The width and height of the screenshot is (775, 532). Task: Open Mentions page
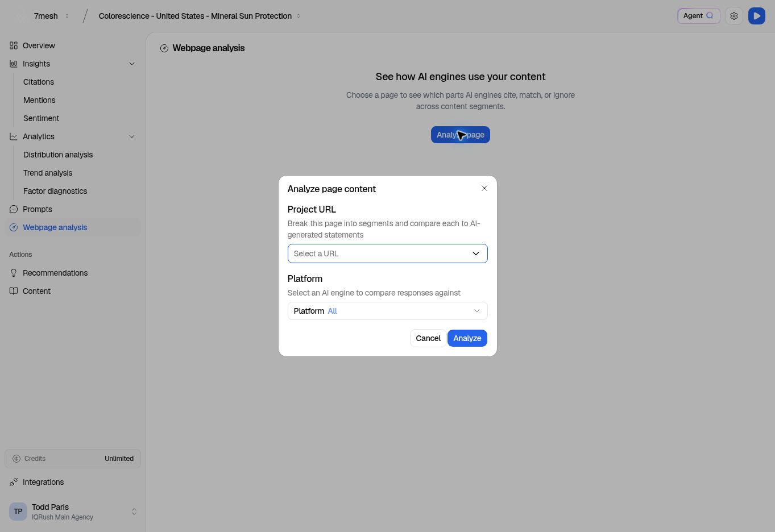tap(39, 100)
